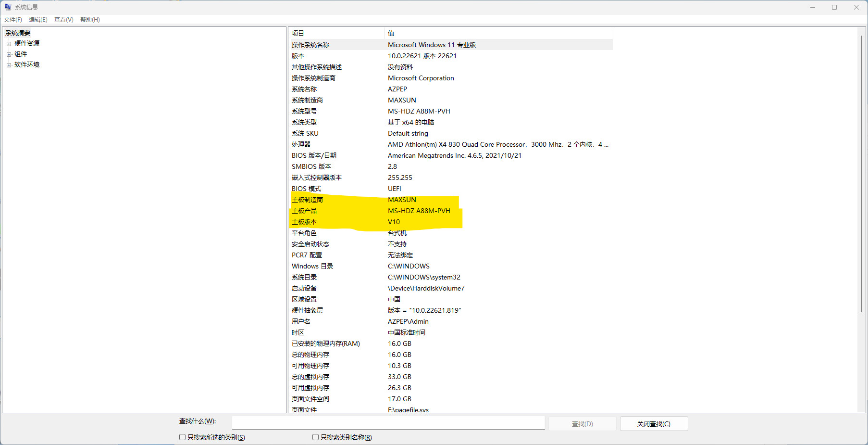Expand the 硬件资源 tree node
Image resolution: width=868 pixels, height=445 pixels.
click(9, 44)
